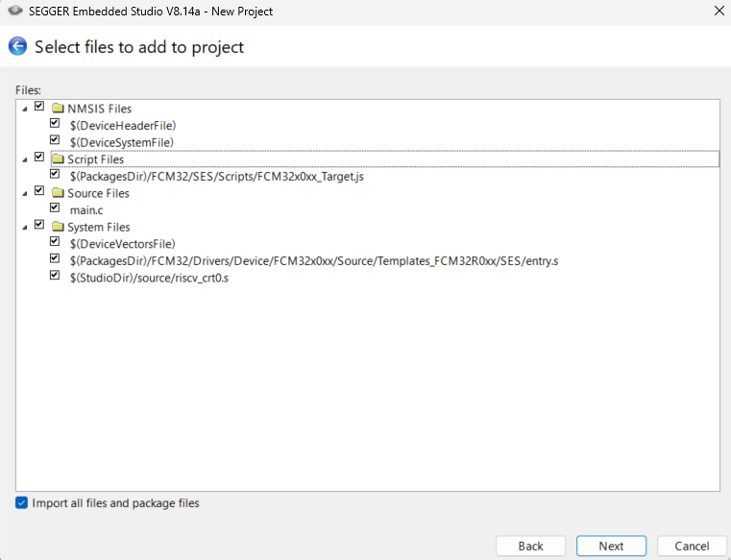Screen dimensions: 731x560
Task: Uncheck the main.c file checkbox
Action: pos(56,209)
